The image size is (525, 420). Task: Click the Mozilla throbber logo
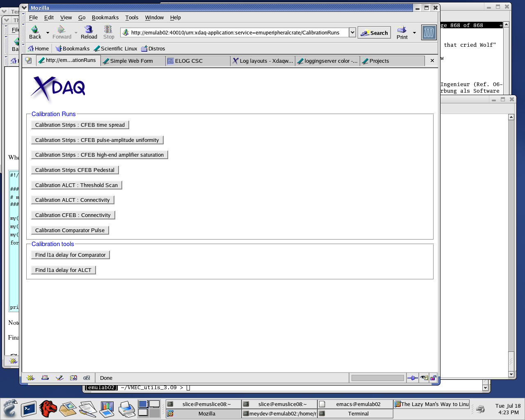(429, 32)
